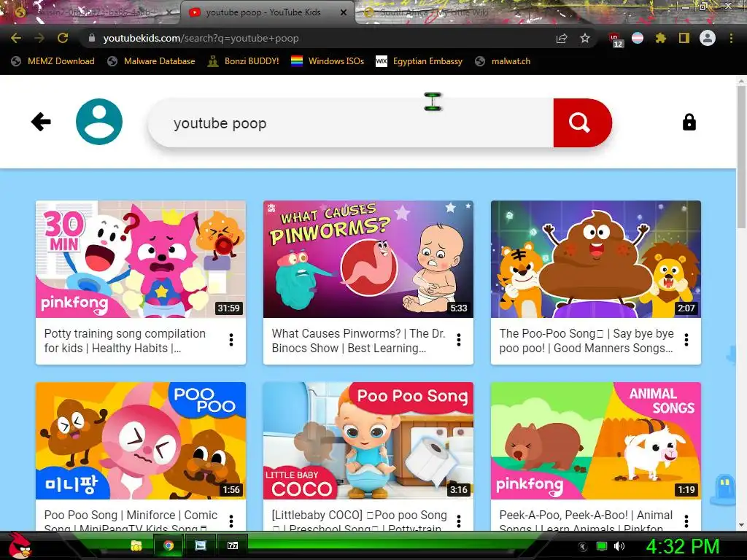Viewport: 747px width, 560px height.
Task: Play the 30 min Pinkfong potty training thumbnail
Action: [x=141, y=259]
